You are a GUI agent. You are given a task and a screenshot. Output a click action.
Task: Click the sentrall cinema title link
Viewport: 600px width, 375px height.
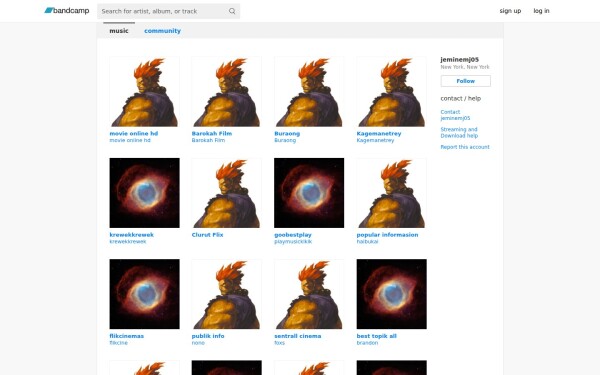(297, 336)
